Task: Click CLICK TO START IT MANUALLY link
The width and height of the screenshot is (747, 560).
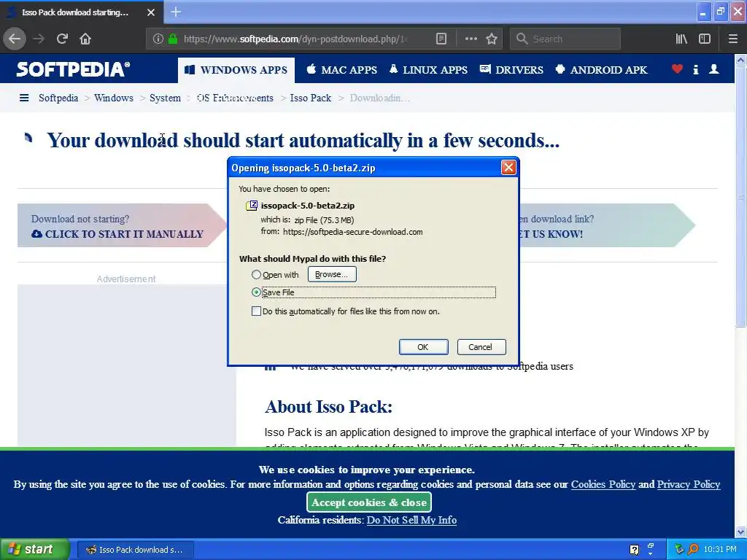Action: click(x=117, y=234)
